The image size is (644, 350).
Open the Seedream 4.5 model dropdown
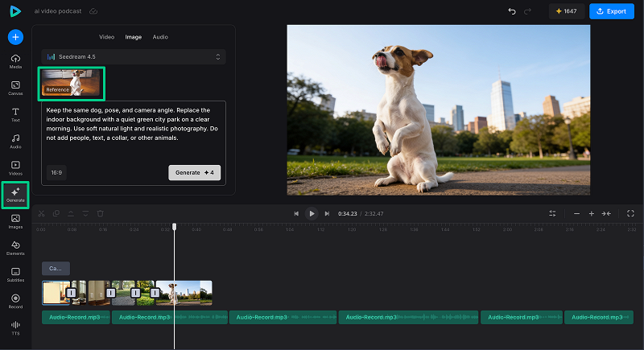tap(134, 56)
